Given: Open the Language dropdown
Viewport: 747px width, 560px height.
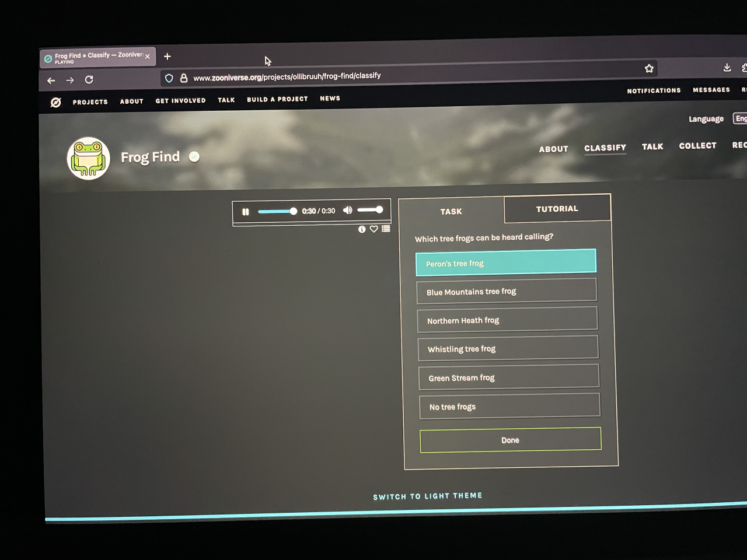Looking at the screenshot, I should pos(739,118).
